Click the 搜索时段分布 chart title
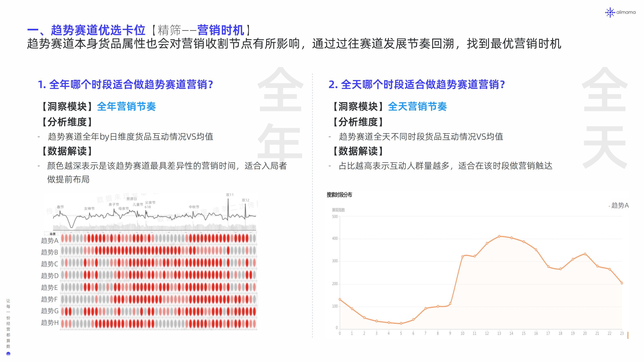644x362 pixels. 339,195
